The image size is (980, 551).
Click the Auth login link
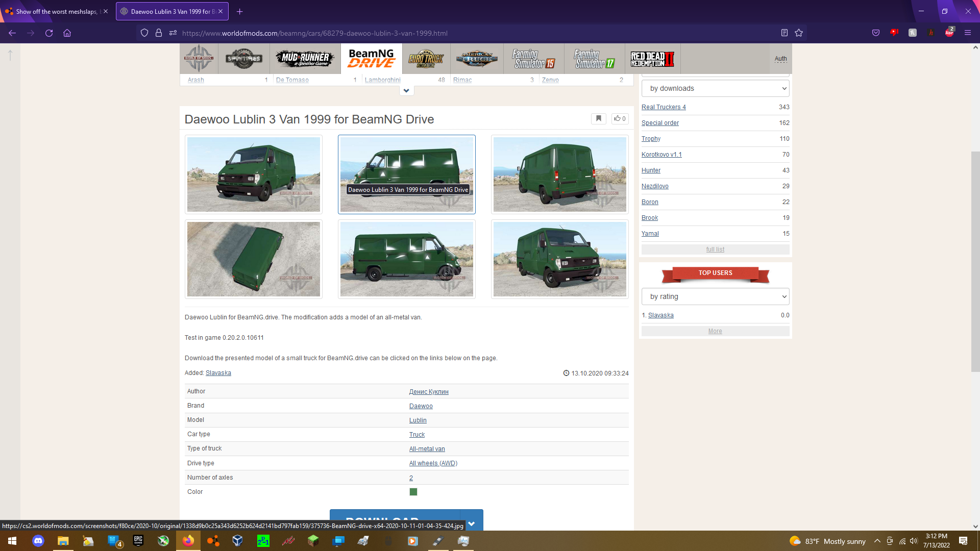tap(780, 59)
